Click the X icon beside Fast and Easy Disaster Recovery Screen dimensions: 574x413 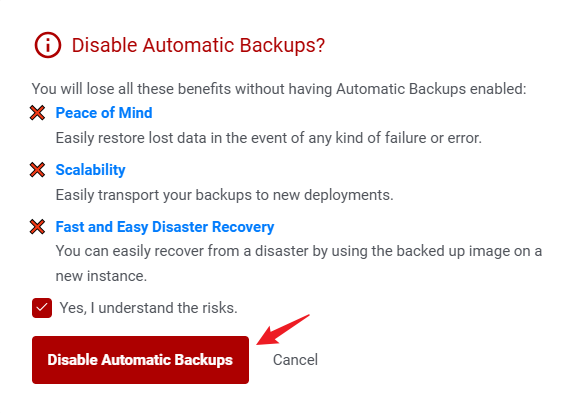[x=37, y=227]
